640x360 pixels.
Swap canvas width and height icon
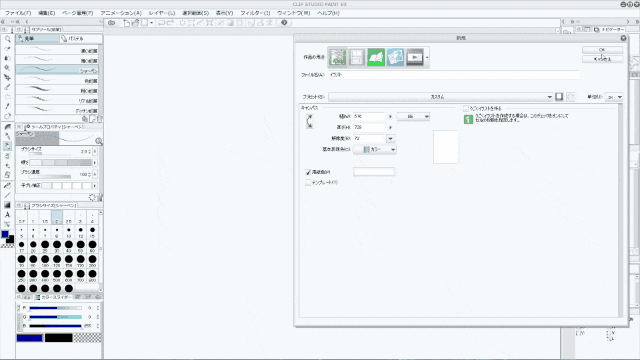point(310,122)
